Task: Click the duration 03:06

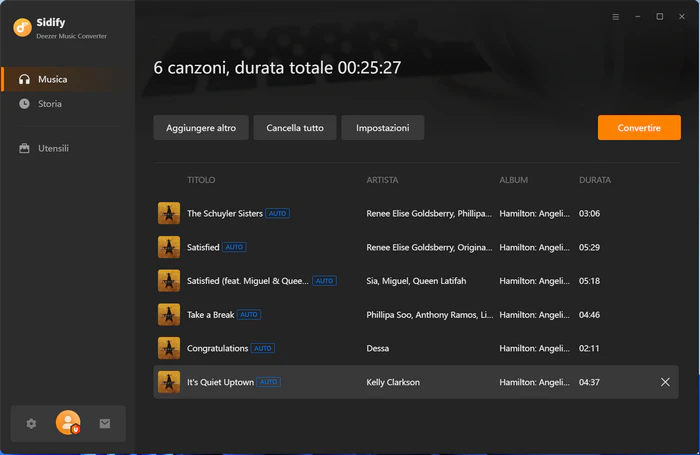Action: point(589,213)
